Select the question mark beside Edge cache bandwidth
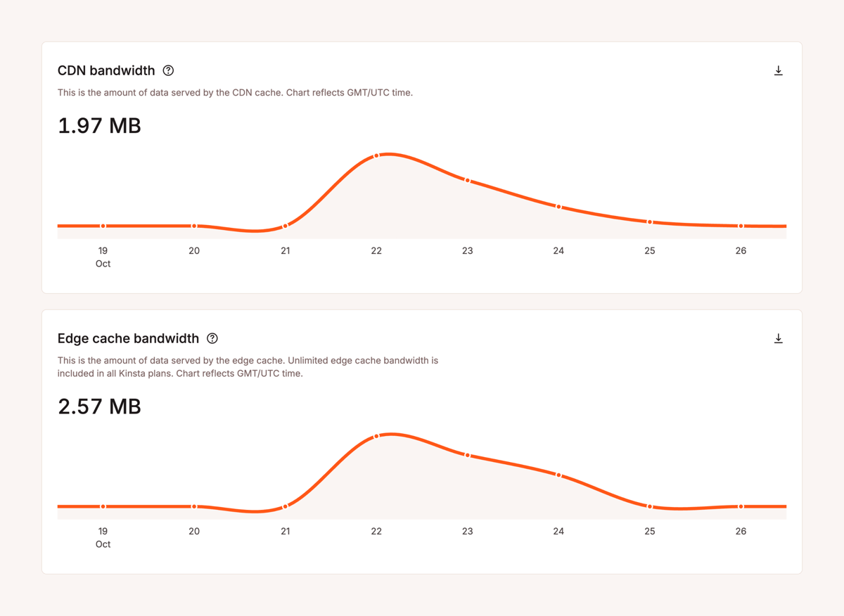 (x=212, y=338)
